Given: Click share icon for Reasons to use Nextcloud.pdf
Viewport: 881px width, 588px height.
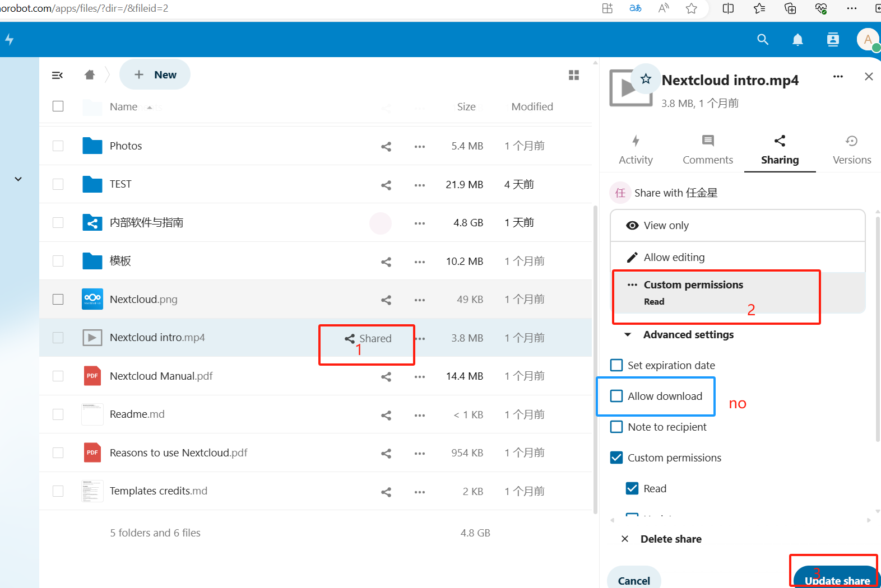Looking at the screenshot, I should 386,453.
